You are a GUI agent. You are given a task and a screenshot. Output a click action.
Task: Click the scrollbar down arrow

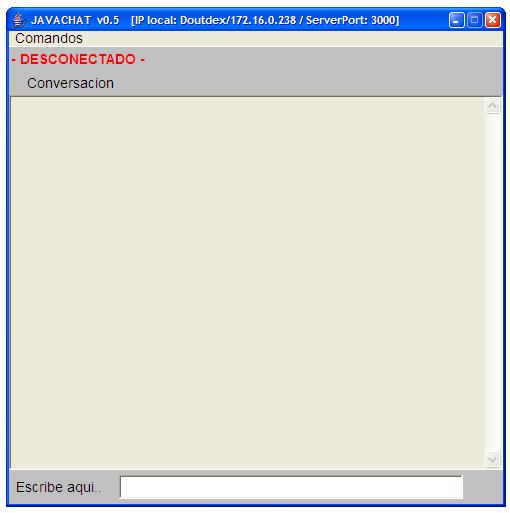[492, 459]
